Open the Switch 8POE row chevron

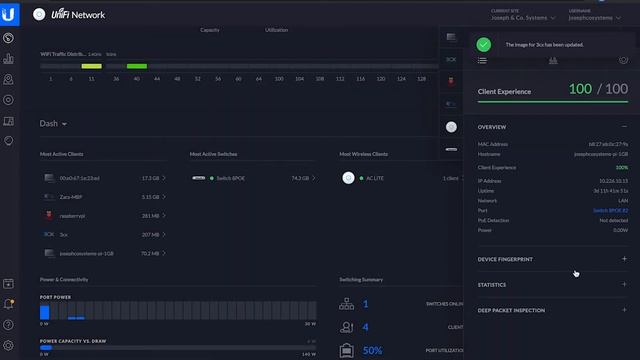[314, 178]
